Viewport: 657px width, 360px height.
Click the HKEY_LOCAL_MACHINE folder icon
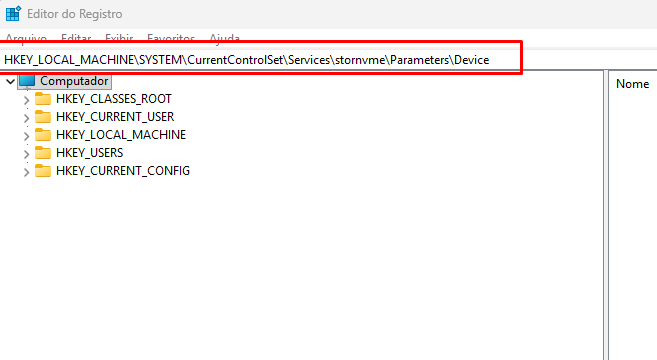click(43, 135)
